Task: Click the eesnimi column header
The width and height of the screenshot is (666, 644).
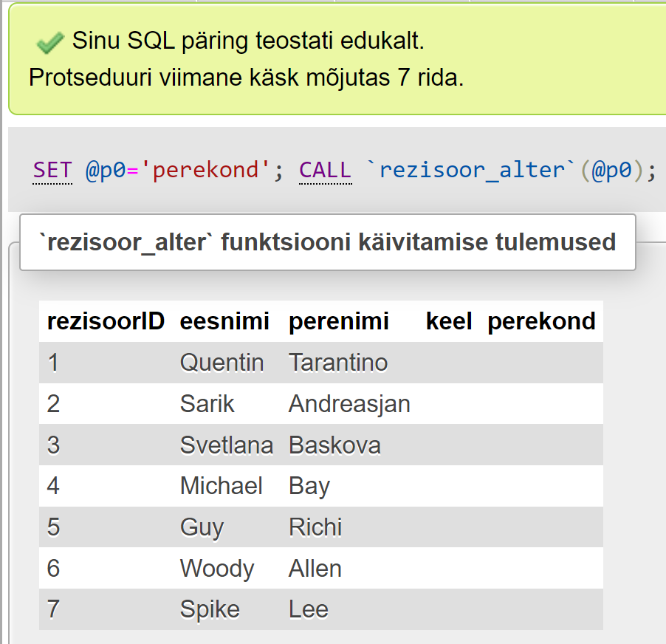Action: pyautogui.click(x=224, y=321)
